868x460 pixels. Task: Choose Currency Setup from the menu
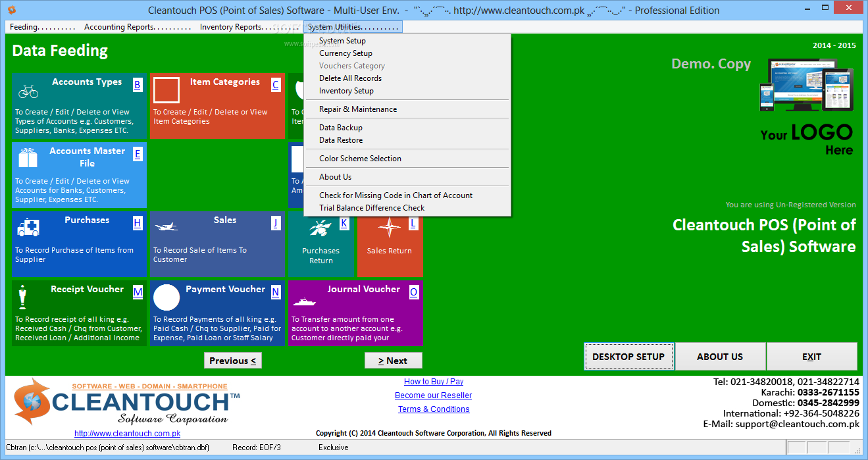(x=407, y=53)
